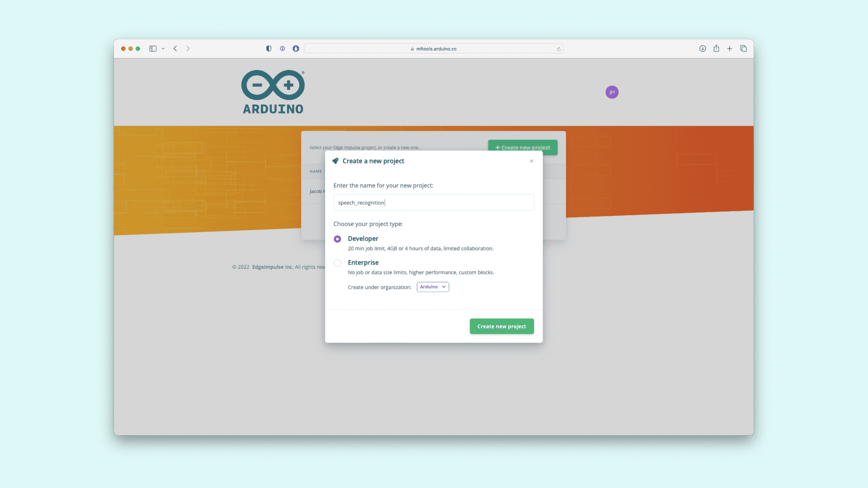Click the Share icon in toolbar
The width and height of the screenshot is (868, 488).
coord(716,49)
